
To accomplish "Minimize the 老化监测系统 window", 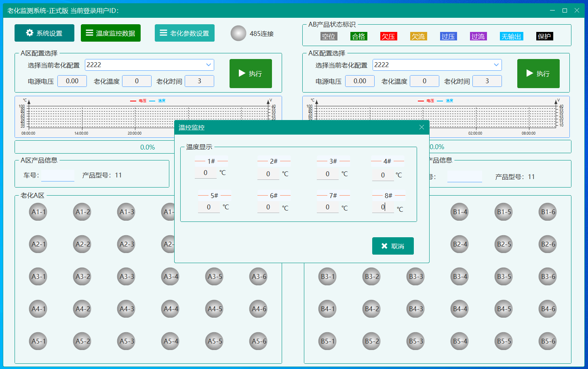I will (553, 11).
